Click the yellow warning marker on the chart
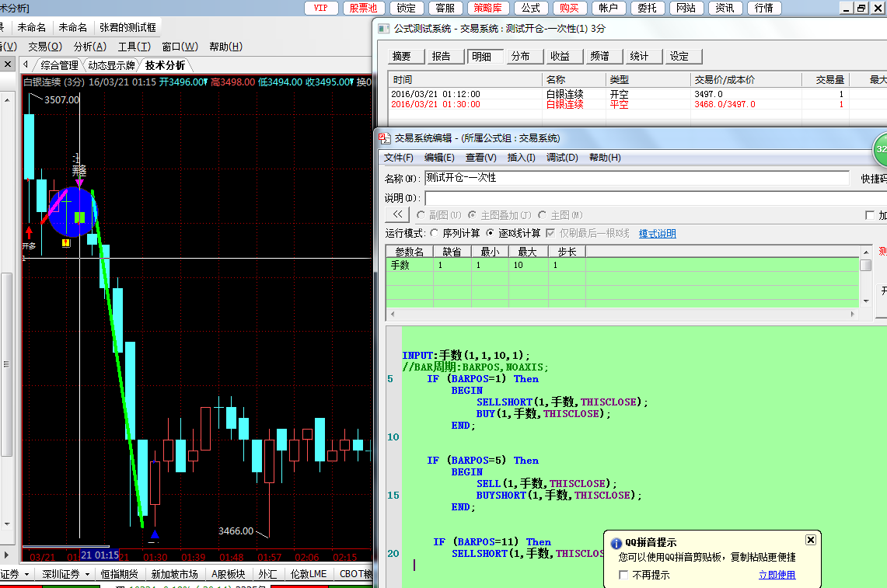 click(66, 243)
